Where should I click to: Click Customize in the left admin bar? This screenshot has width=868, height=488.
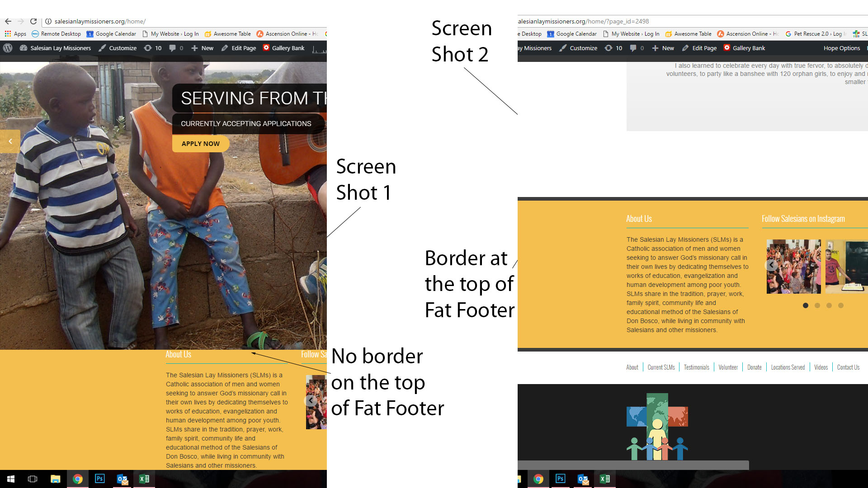pos(118,48)
